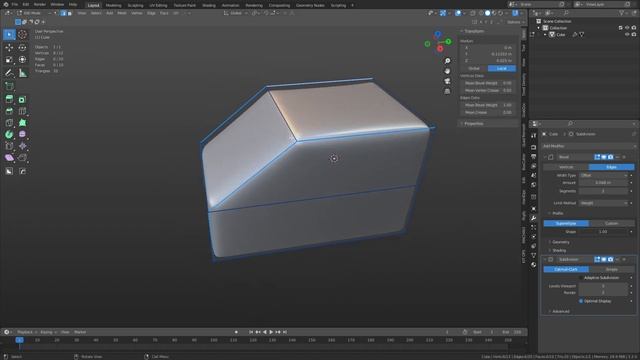640x360 pixels.
Task: Select Custom profile type button
Action: (611, 223)
